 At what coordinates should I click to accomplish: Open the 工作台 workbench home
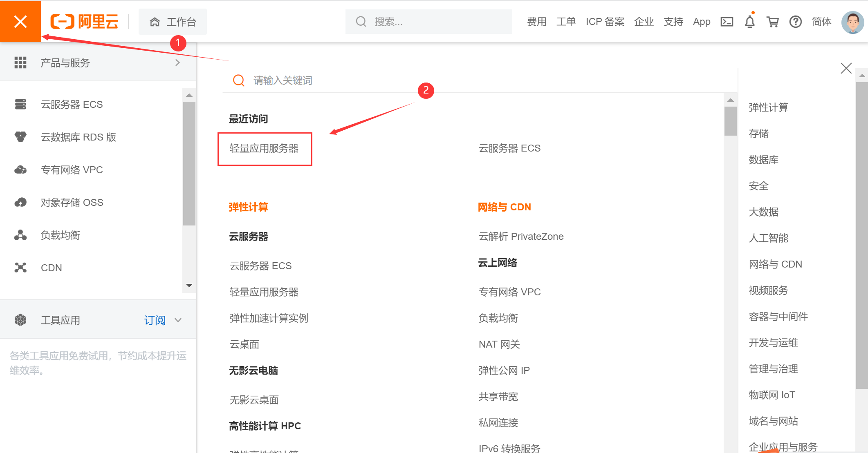(173, 22)
